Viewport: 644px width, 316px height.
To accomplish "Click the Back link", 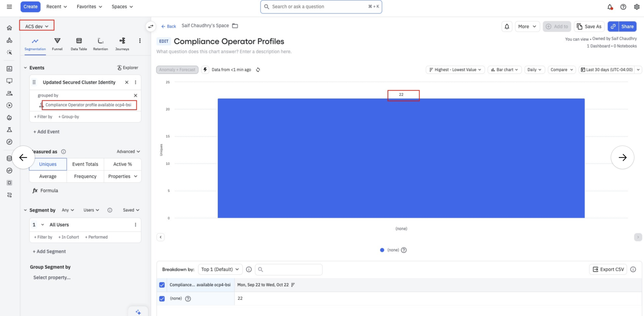I will (169, 26).
